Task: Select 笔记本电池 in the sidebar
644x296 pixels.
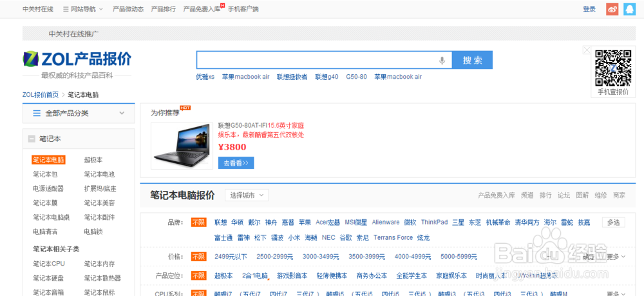Action: point(99,174)
